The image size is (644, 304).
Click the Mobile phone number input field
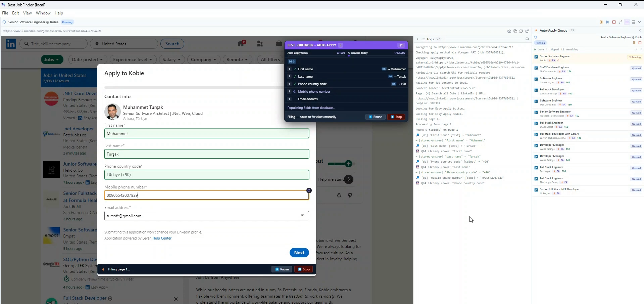[x=207, y=195]
